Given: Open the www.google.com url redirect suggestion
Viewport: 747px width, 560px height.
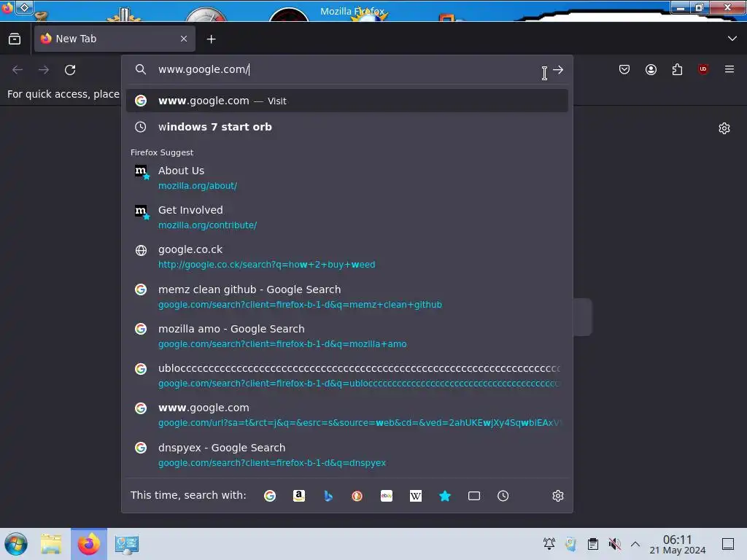Looking at the screenshot, I should coord(347,415).
